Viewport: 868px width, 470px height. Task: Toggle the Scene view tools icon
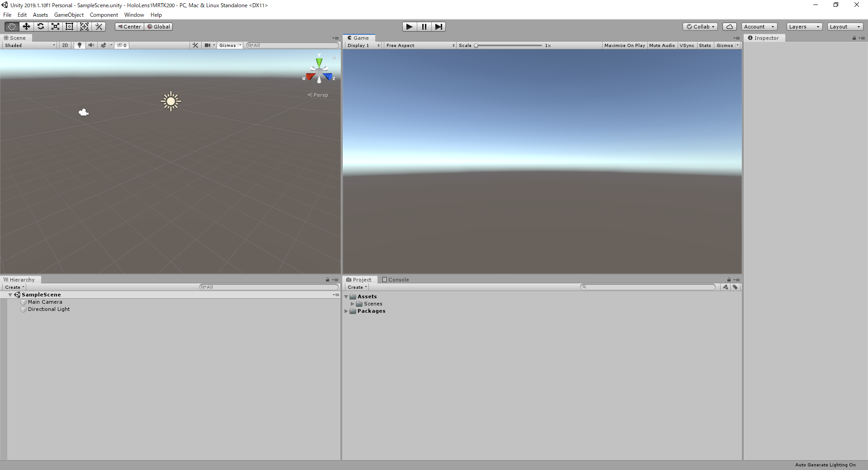tap(195, 45)
